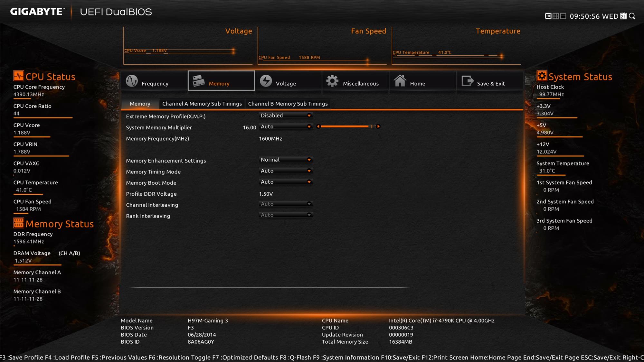
Task: Open Memory Enhancement Settings Normal dropdown
Action: 286,160
